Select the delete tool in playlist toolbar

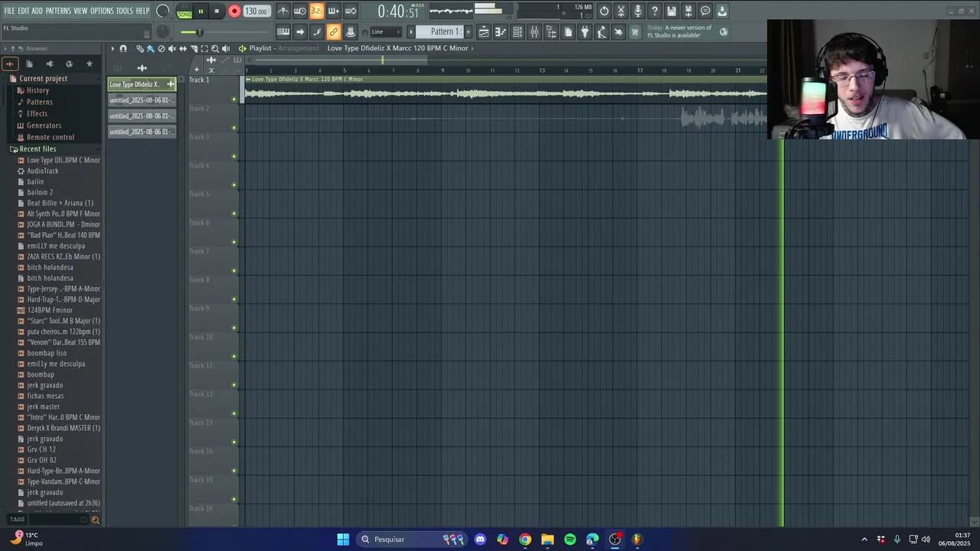pos(161,48)
